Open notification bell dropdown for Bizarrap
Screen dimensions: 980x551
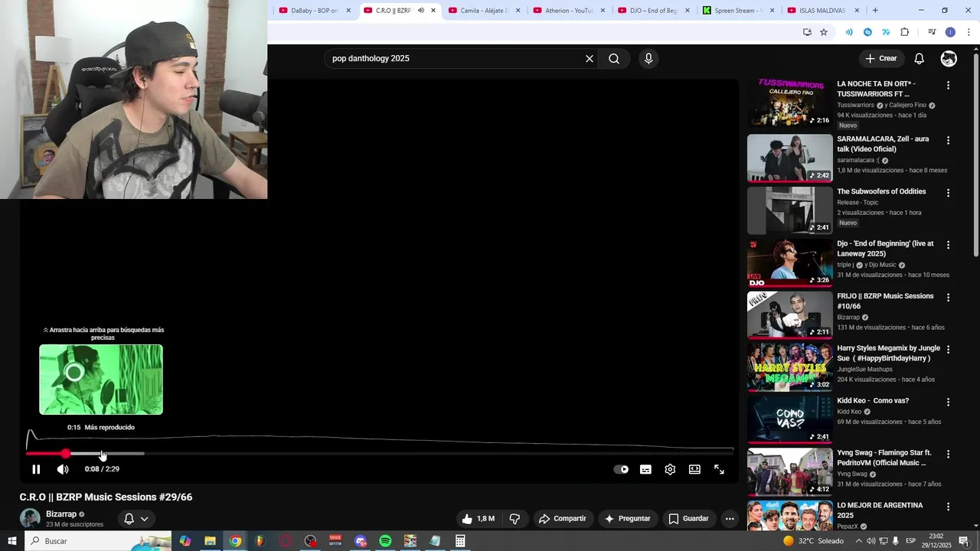click(136, 518)
